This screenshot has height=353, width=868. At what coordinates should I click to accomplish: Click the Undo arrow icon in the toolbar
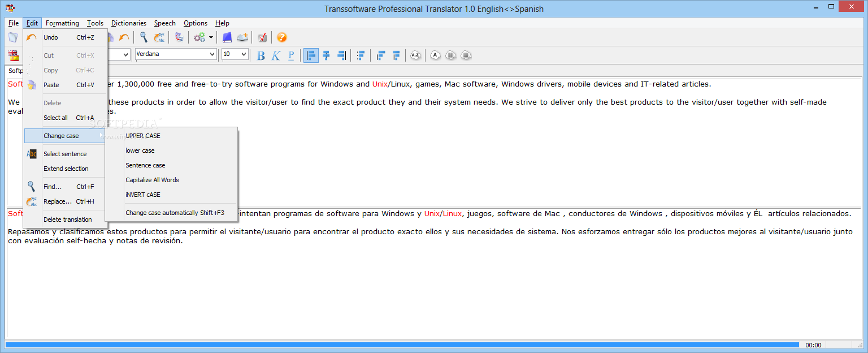click(x=124, y=37)
